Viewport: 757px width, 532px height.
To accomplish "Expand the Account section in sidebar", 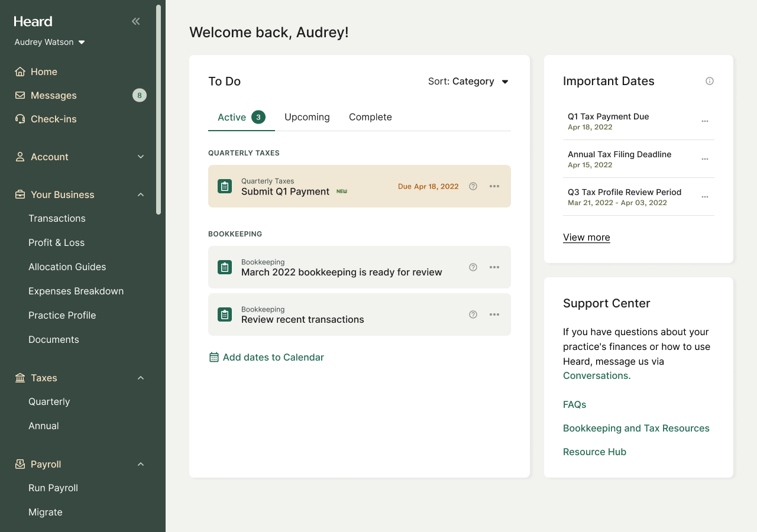I will pos(141,157).
